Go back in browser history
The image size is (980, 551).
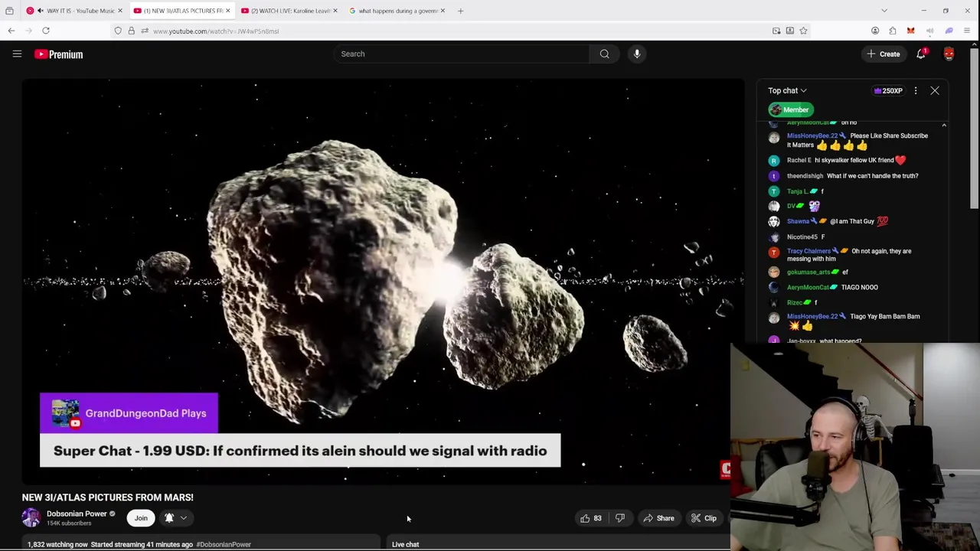coord(11,31)
